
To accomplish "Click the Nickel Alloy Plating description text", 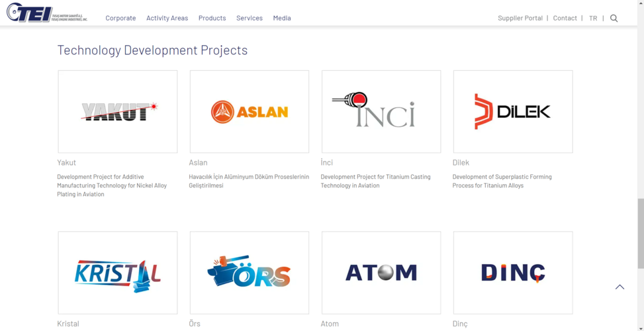I will pyautogui.click(x=112, y=185).
